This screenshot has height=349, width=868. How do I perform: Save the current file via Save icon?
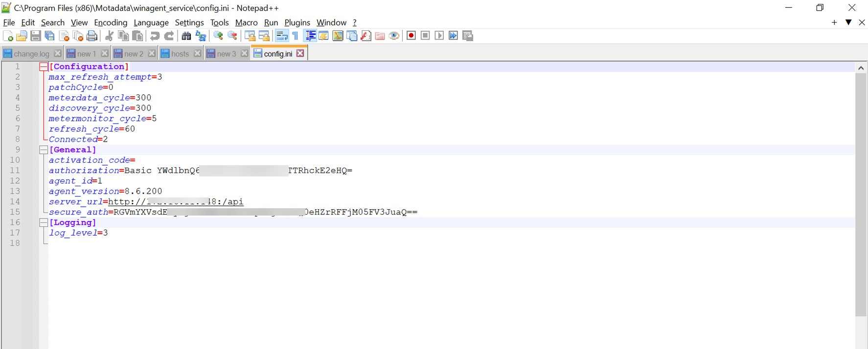click(35, 36)
